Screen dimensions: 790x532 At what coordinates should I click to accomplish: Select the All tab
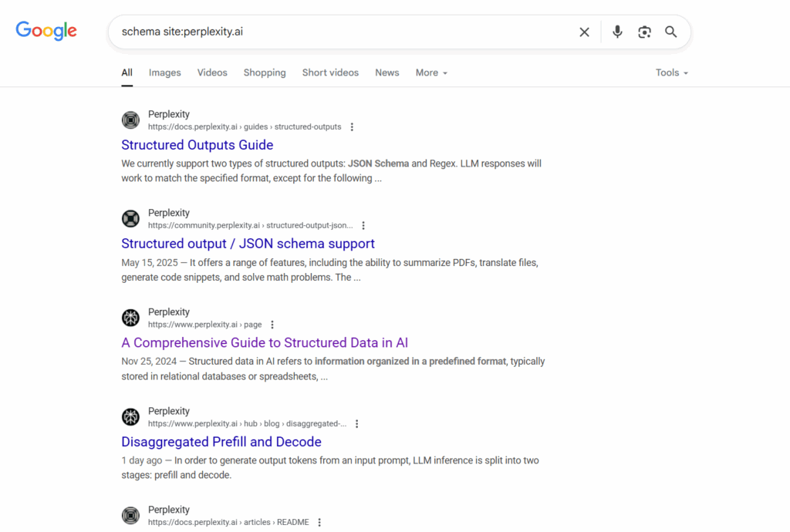point(127,73)
